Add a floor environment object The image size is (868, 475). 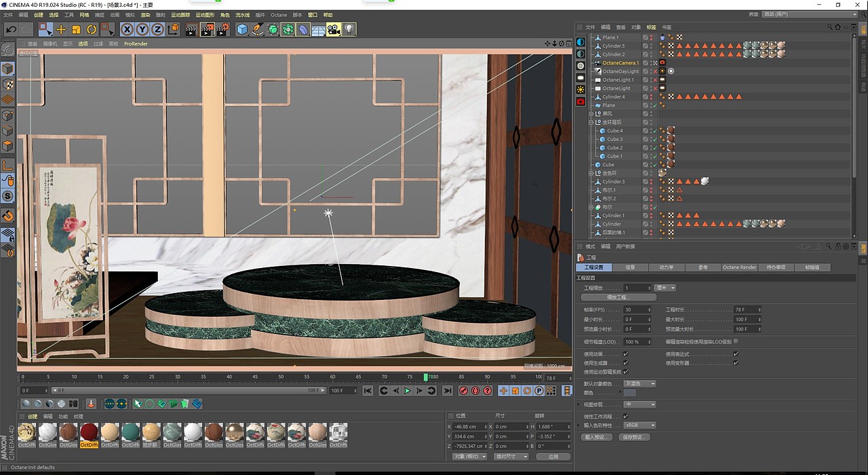318,29
